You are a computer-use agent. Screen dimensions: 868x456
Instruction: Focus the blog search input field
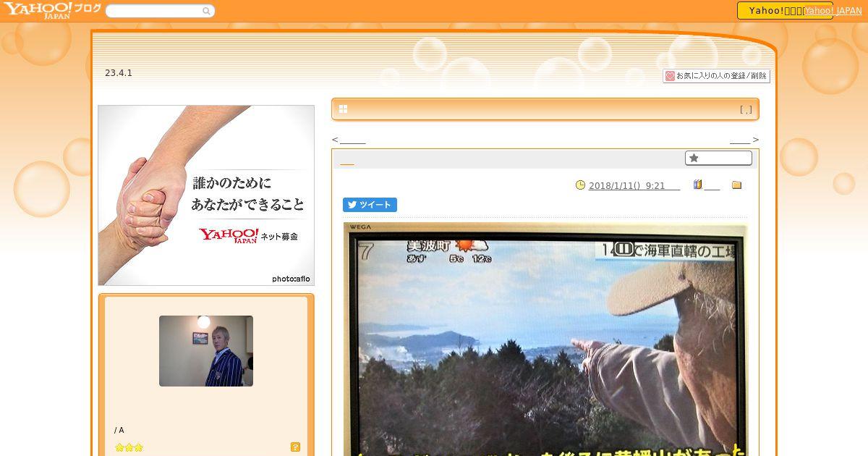click(x=154, y=11)
